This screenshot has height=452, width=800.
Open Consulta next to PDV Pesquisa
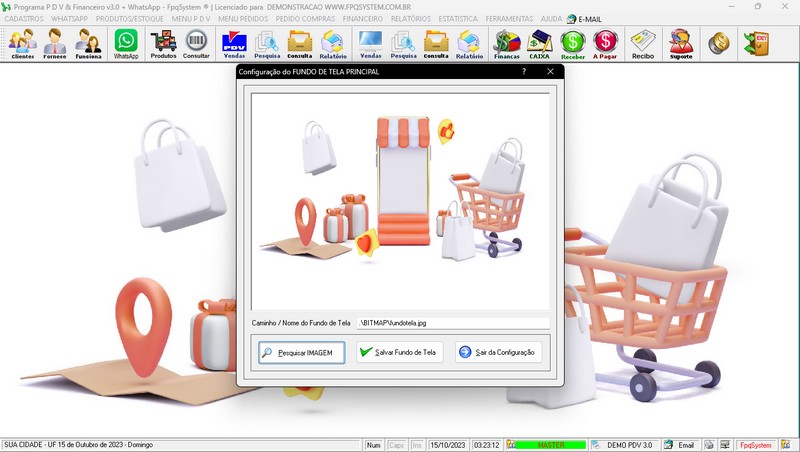coord(299,44)
